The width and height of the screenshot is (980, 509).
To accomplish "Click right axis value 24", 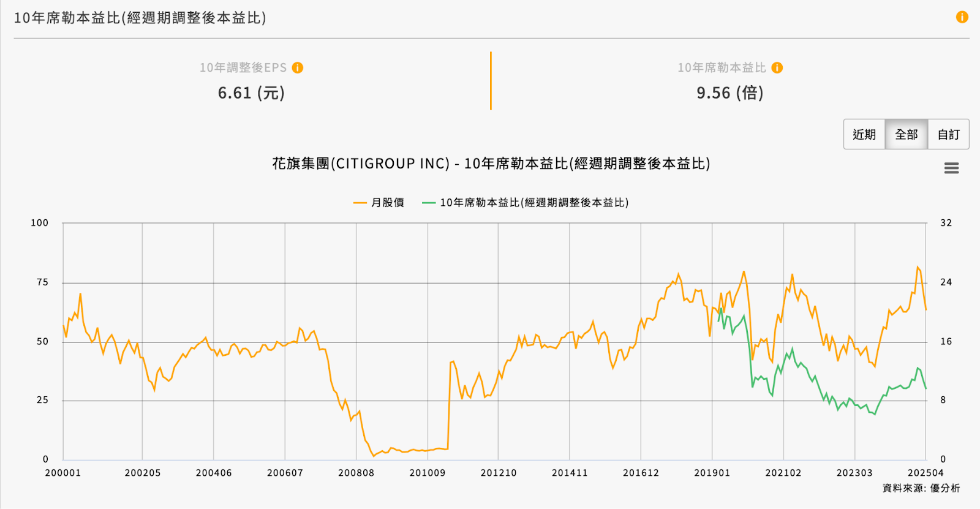I will pyautogui.click(x=946, y=282).
